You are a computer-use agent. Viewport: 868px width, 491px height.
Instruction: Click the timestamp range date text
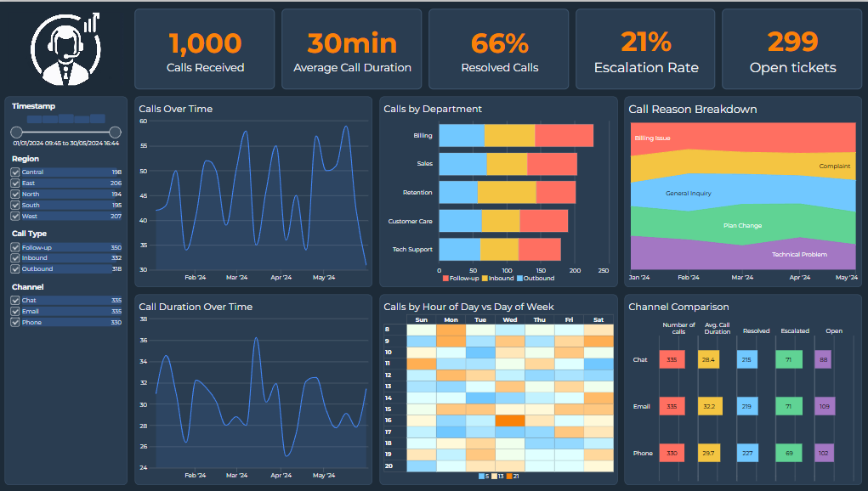[65, 144]
